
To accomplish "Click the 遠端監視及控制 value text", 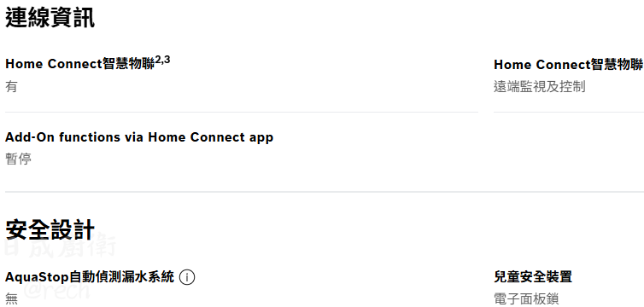I will 539,86.
